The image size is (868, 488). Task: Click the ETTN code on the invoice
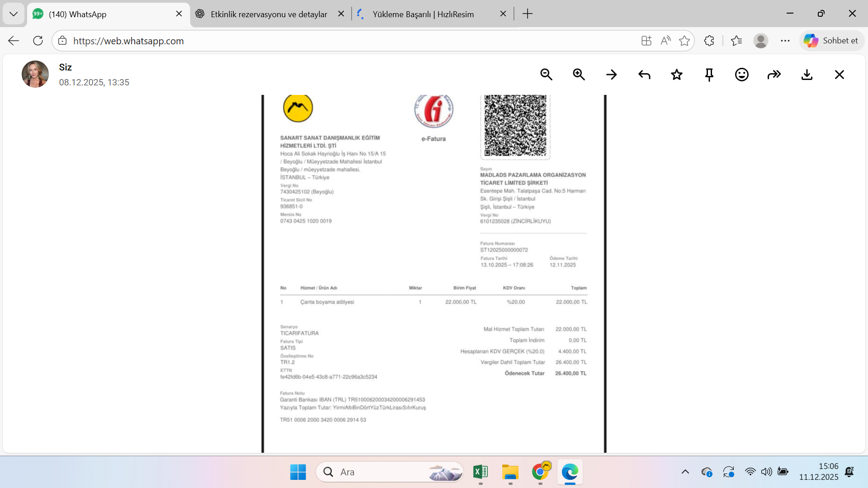coord(329,377)
